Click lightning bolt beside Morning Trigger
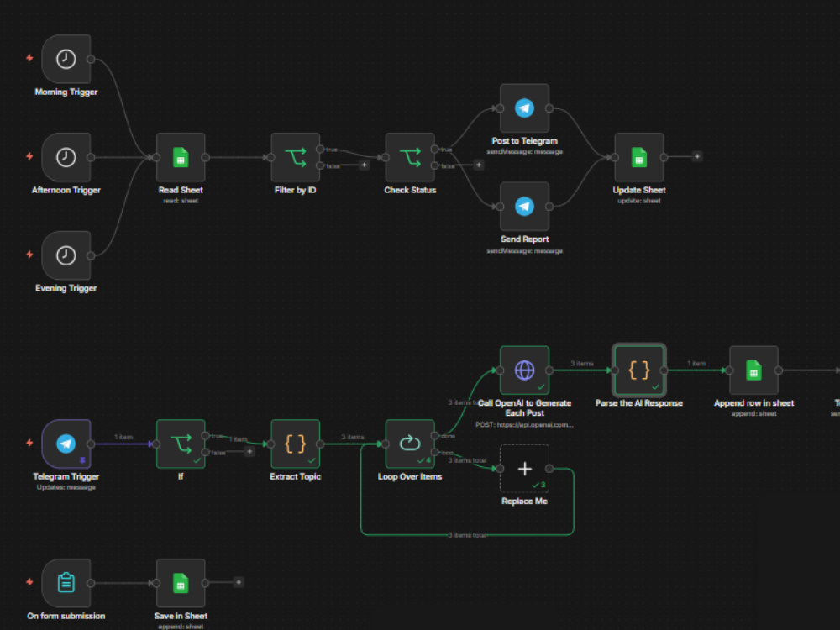This screenshot has width=840, height=630. coord(30,58)
